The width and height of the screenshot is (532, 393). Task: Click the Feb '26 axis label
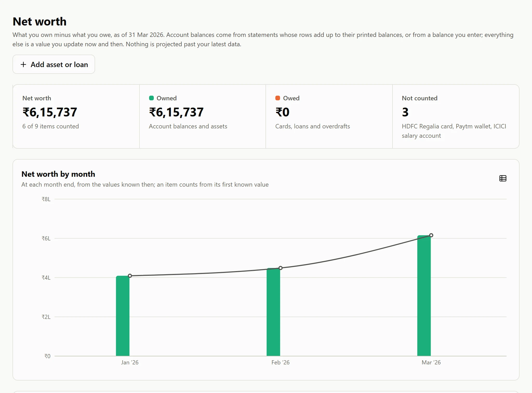[x=281, y=363]
